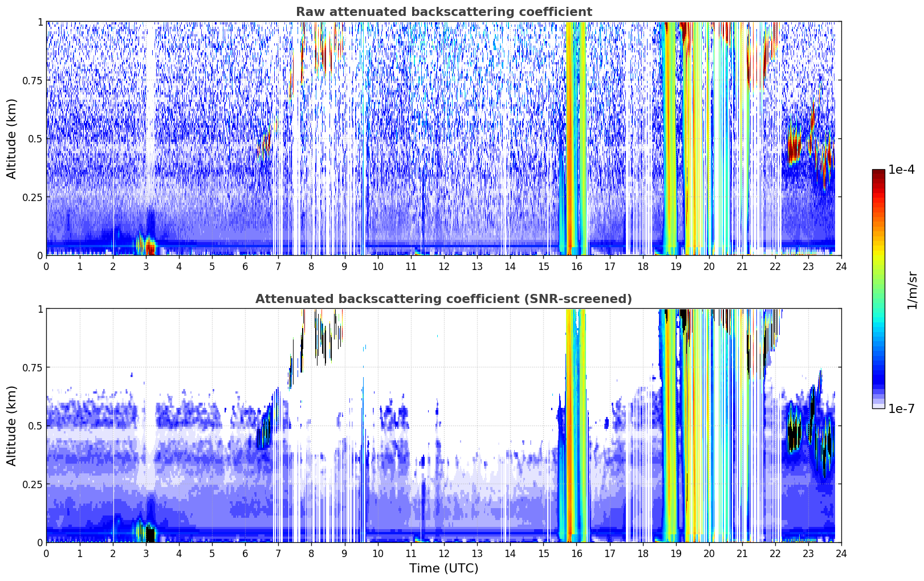Click hour tick "16" under the raw plot
This screenshot has width=924, height=581.
[x=576, y=266]
